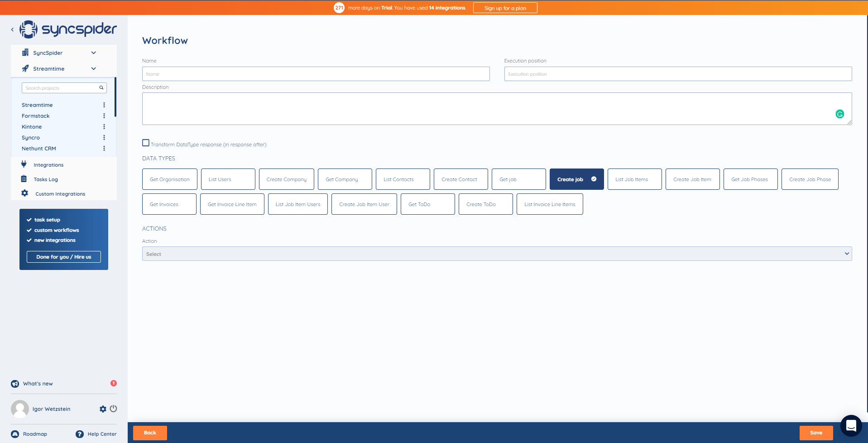Click the checkmark on Create job
The height and width of the screenshot is (443, 868).
click(x=594, y=179)
